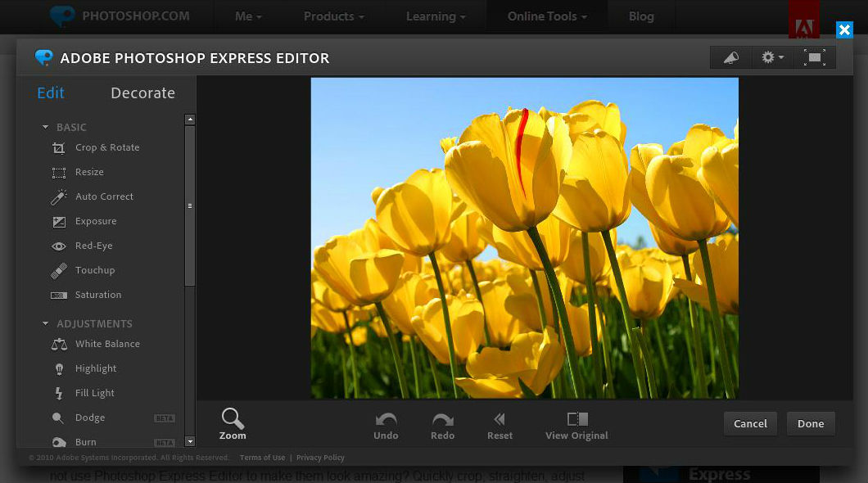The width and height of the screenshot is (868, 483).
Task: Apply Auto Correct to the photo
Action: pyautogui.click(x=104, y=196)
